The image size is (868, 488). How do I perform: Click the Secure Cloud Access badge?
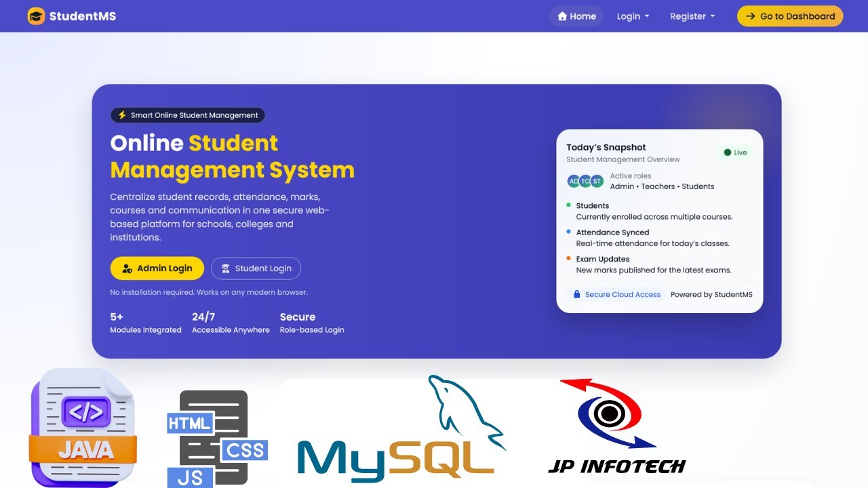pyautogui.click(x=616, y=295)
